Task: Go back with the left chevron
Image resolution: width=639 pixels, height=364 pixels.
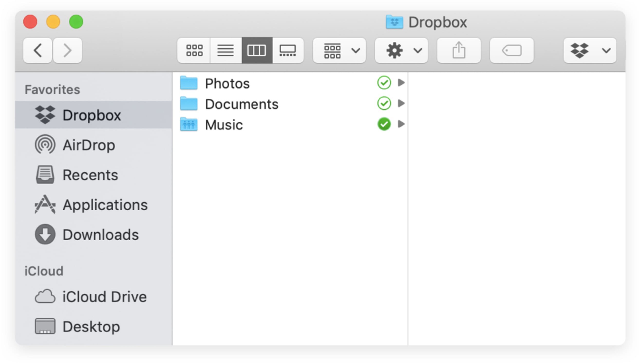Action: [x=38, y=50]
